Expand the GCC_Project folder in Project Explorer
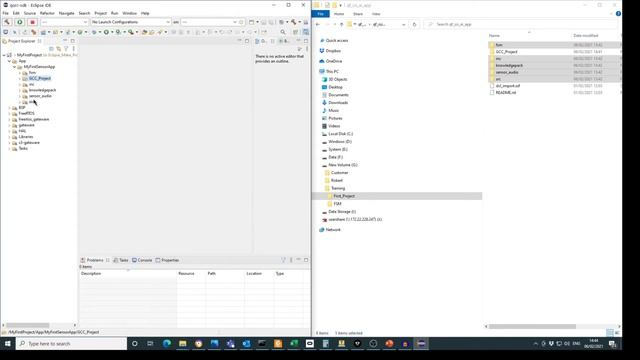The width and height of the screenshot is (640, 360). point(20,78)
